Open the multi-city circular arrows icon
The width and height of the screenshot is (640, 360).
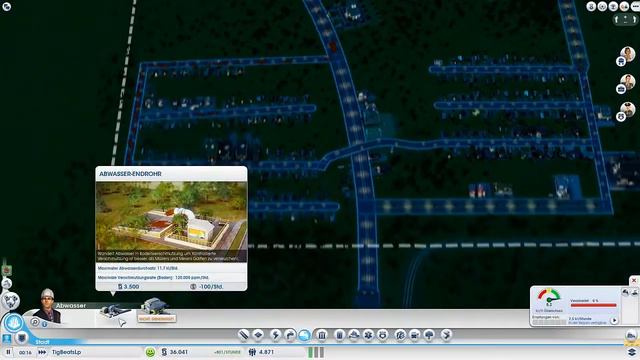pos(10,301)
